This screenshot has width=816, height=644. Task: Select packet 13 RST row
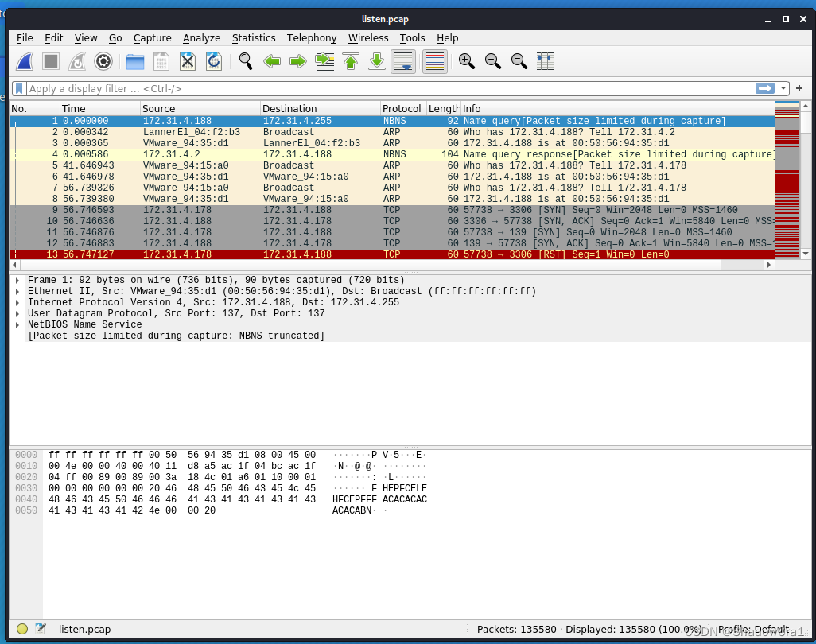pos(392,254)
